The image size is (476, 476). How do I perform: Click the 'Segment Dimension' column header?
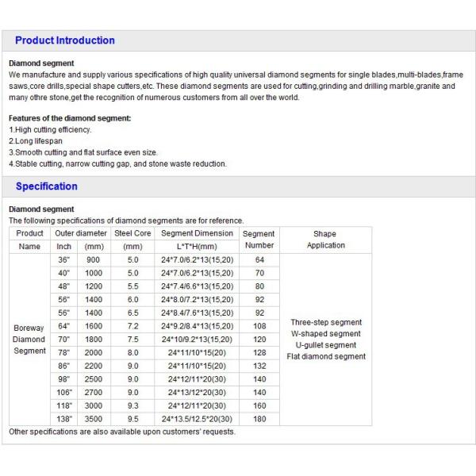click(197, 234)
